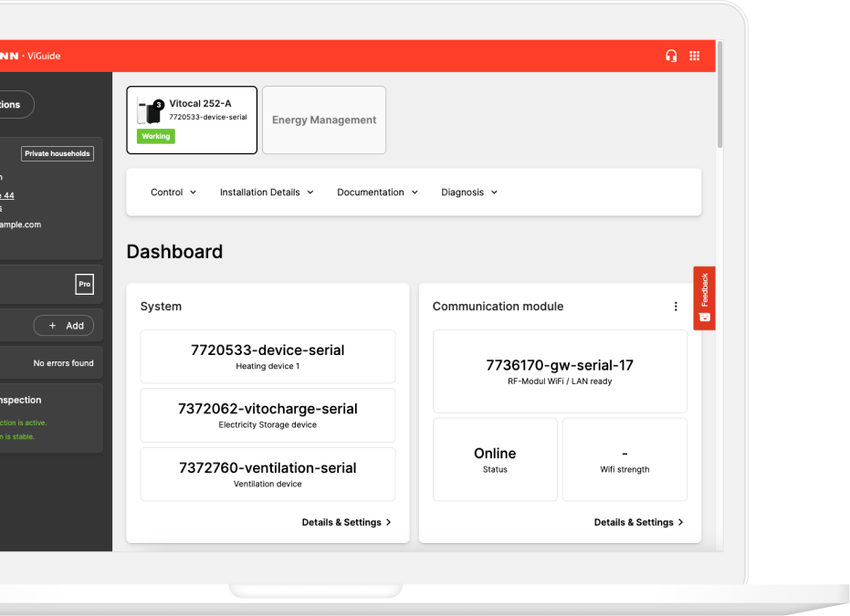
Task: Open the apps grid icon
Action: [695, 56]
